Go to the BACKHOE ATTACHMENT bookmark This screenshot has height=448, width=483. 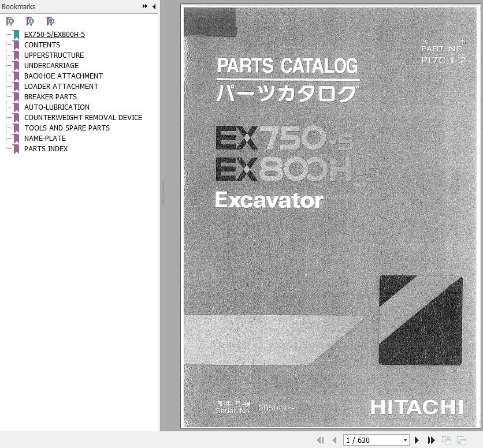64,76
